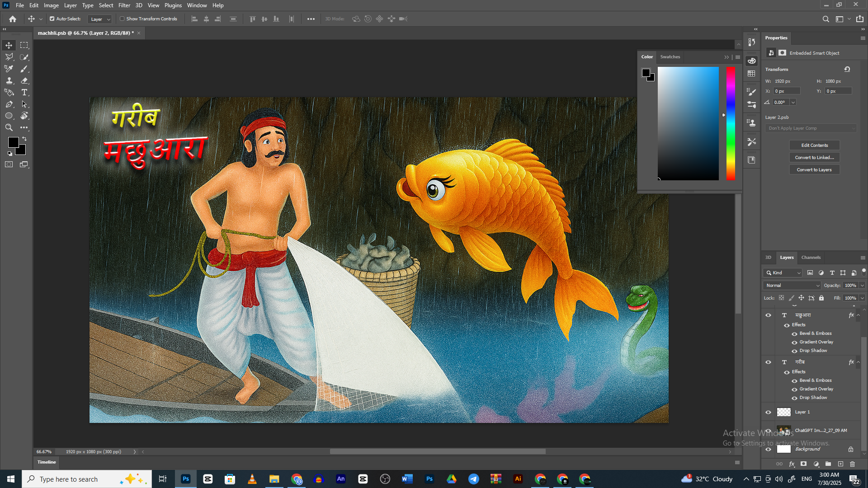Select the Clone Stamp tool

9,80
